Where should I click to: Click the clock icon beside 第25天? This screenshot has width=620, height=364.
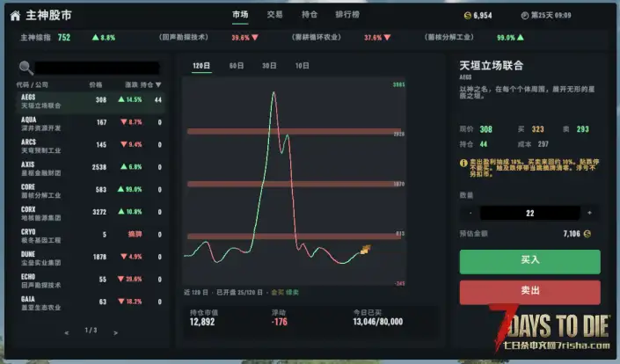525,16
